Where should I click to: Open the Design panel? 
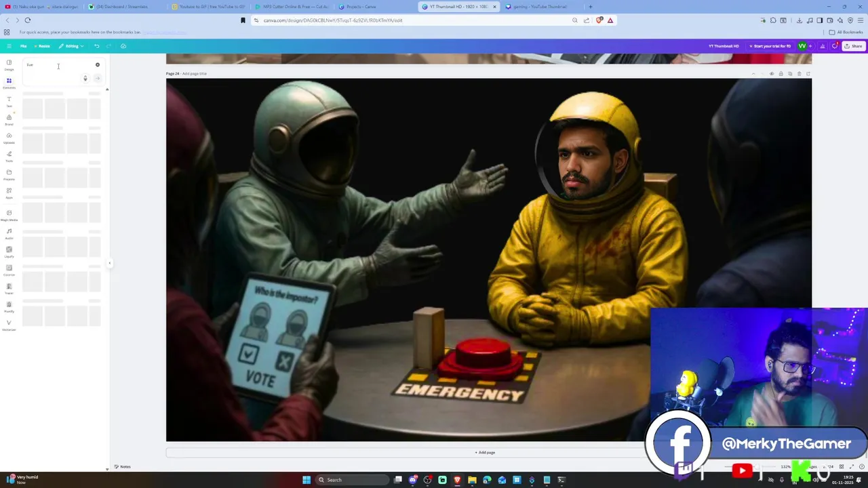tap(9, 65)
